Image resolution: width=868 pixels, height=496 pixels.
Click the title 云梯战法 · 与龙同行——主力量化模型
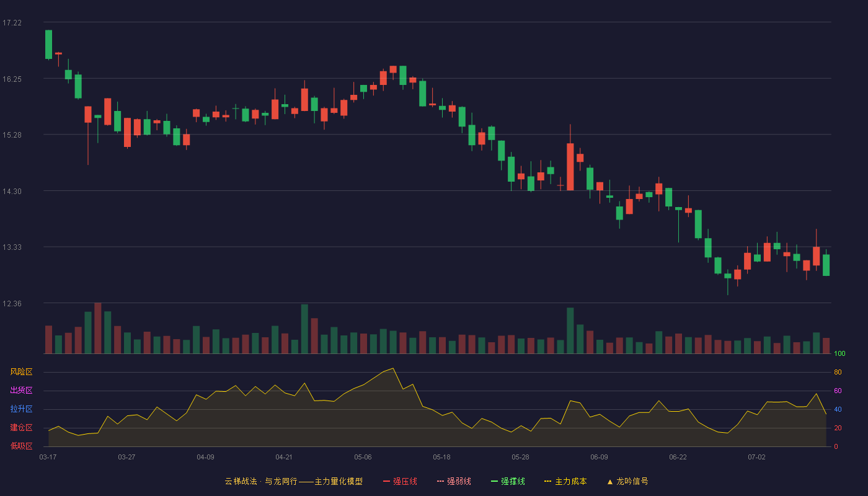tap(293, 481)
